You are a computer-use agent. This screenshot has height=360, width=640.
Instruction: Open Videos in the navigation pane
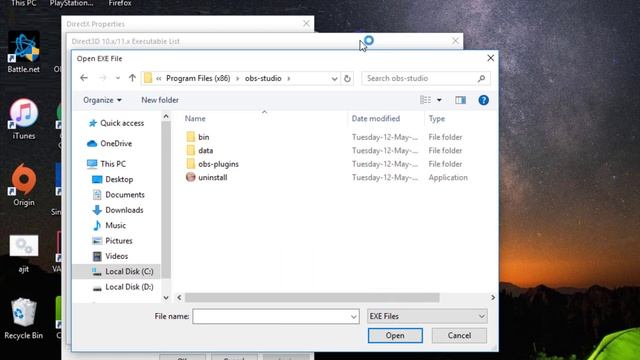point(110,256)
